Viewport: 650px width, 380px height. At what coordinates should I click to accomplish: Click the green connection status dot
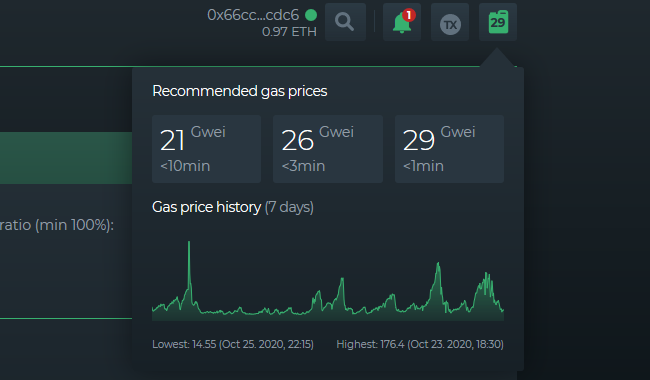tap(311, 15)
